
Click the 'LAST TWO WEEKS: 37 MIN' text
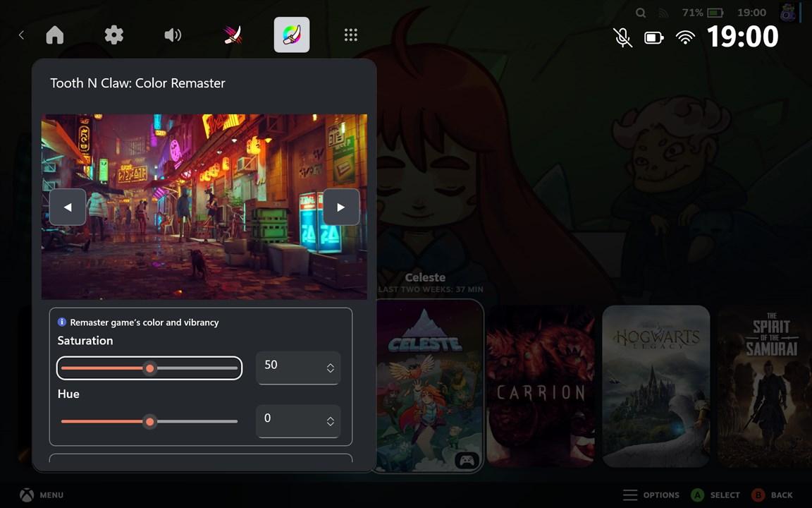tap(431, 289)
